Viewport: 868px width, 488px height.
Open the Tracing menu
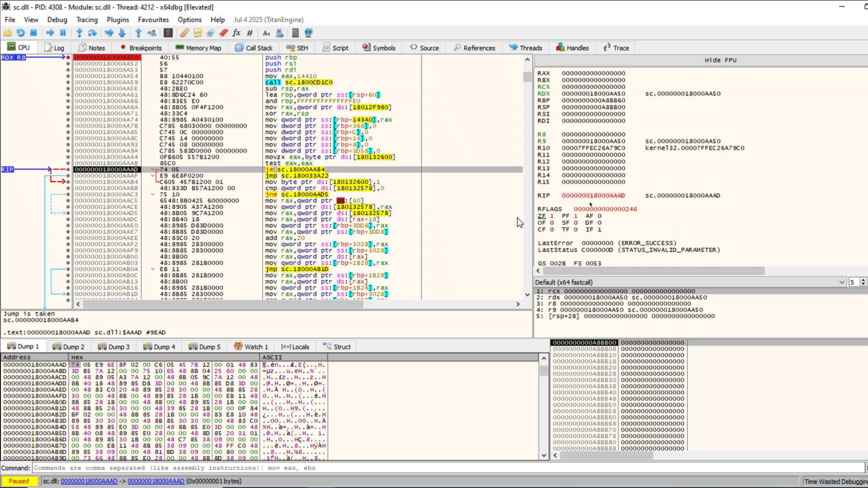tap(87, 20)
